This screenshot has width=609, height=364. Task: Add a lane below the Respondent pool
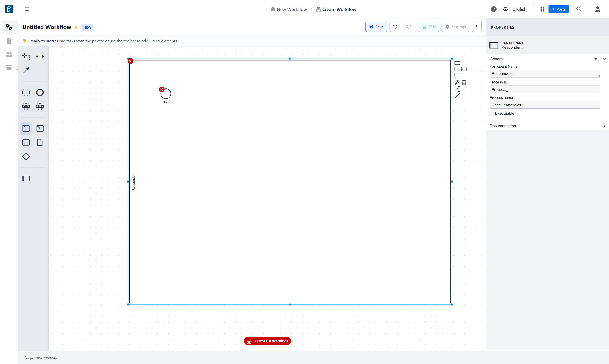coord(457,75)
